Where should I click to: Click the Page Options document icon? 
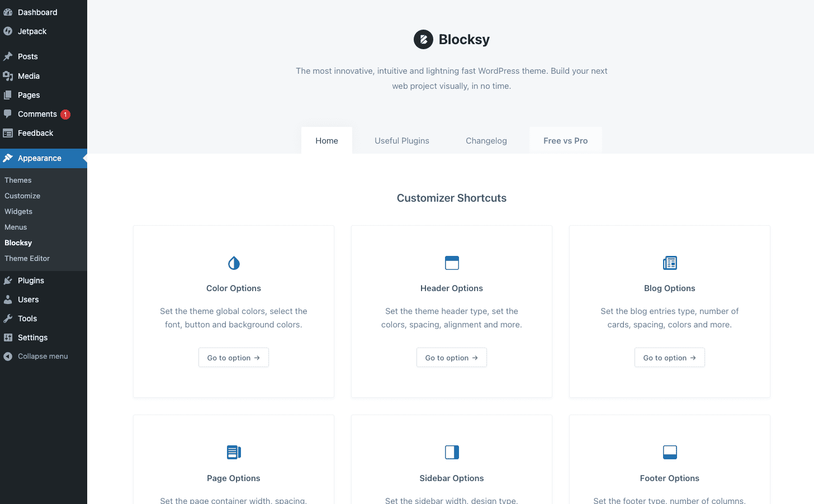234,452
